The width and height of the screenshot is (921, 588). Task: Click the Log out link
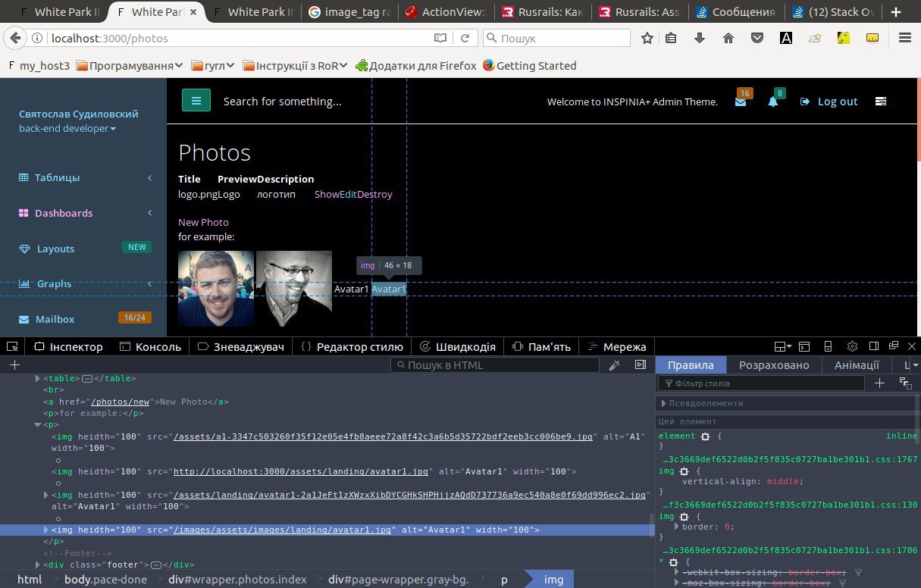coord(829,102)
